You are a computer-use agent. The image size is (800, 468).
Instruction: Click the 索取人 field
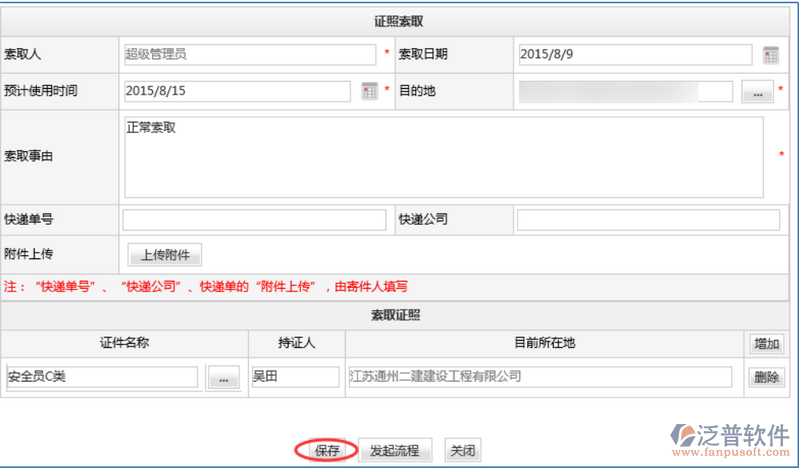tap(250, 54)
